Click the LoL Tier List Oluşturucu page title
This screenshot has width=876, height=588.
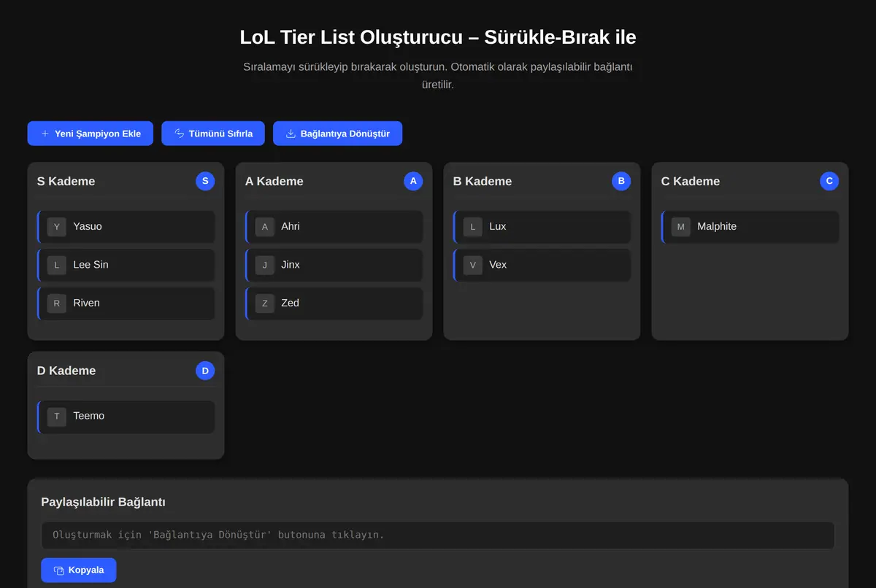coord(438,37)
